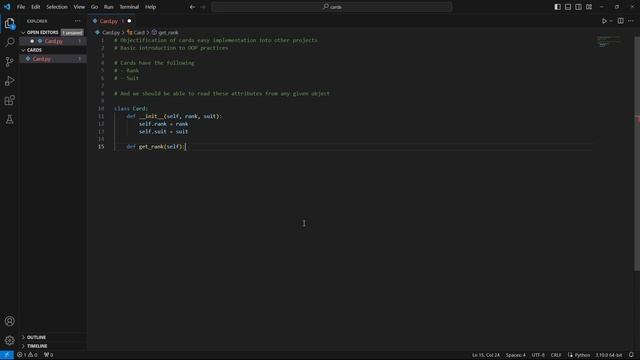Viewport: 640px width, 360px height.
Task: Run Python file with play button
Action: (x=604, y=21)
